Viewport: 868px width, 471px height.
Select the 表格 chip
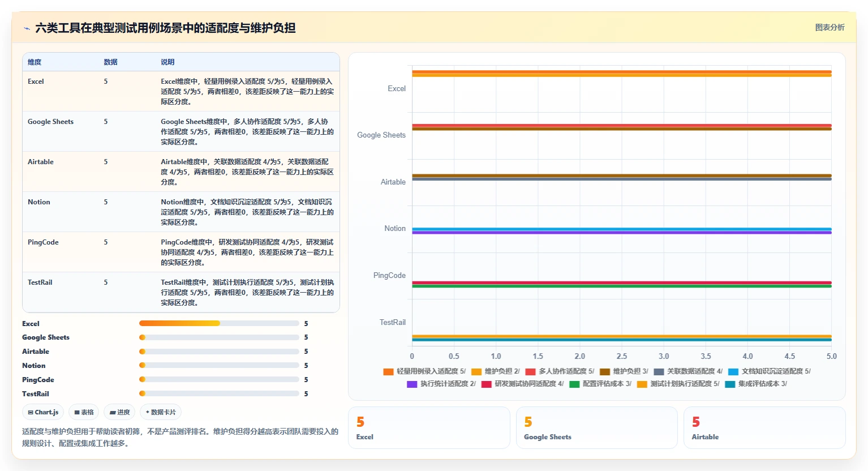tap(84, 412)
